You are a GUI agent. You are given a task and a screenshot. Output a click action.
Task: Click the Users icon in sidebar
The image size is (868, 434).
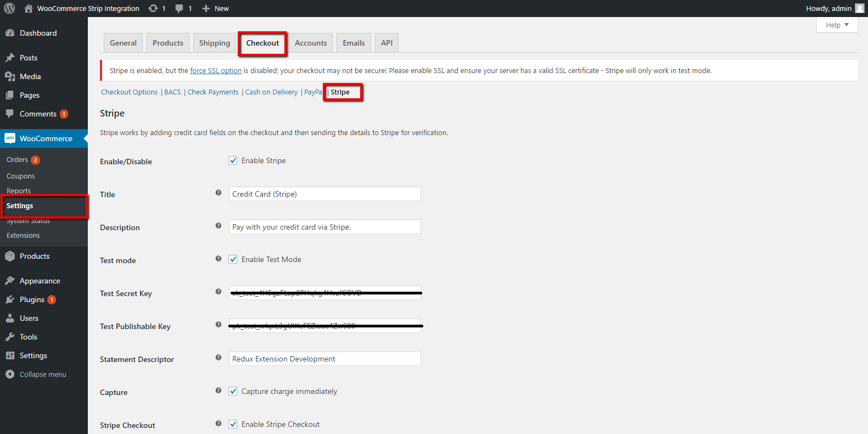point(10,318)
